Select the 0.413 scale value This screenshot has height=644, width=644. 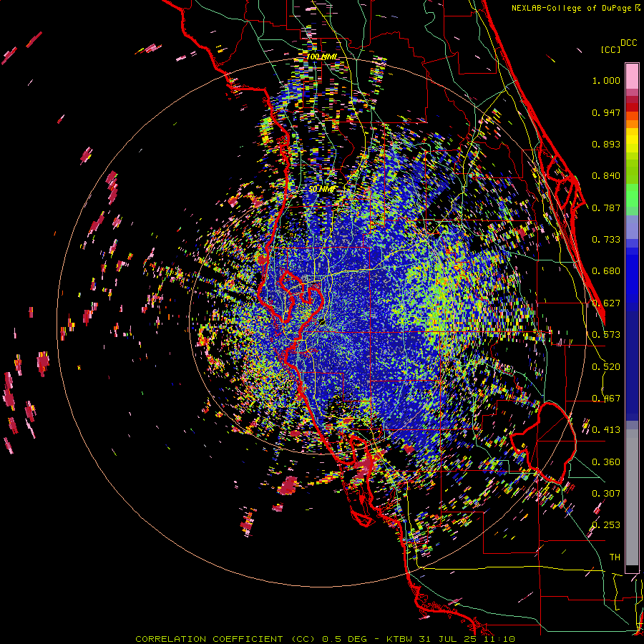pyautogui.click(x=606, y=430)
